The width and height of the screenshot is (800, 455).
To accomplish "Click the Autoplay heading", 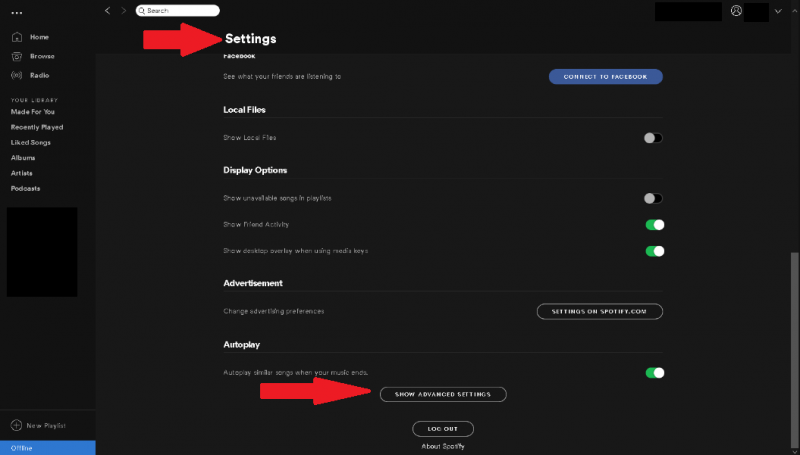I will (x=241, y=345).
